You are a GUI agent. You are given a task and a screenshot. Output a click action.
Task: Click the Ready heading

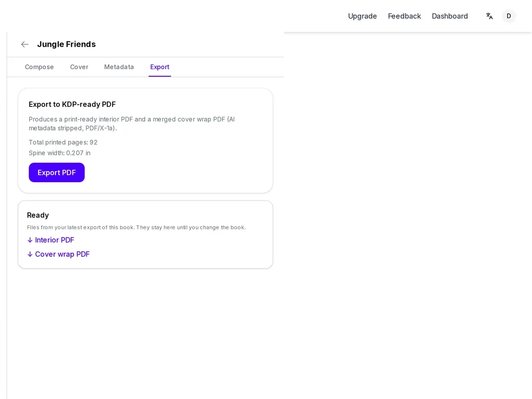pos(38,215)
